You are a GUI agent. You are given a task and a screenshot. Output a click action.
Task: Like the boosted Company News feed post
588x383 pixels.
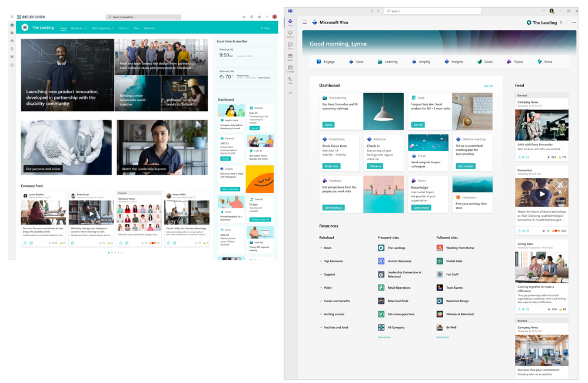pos(519,157)
